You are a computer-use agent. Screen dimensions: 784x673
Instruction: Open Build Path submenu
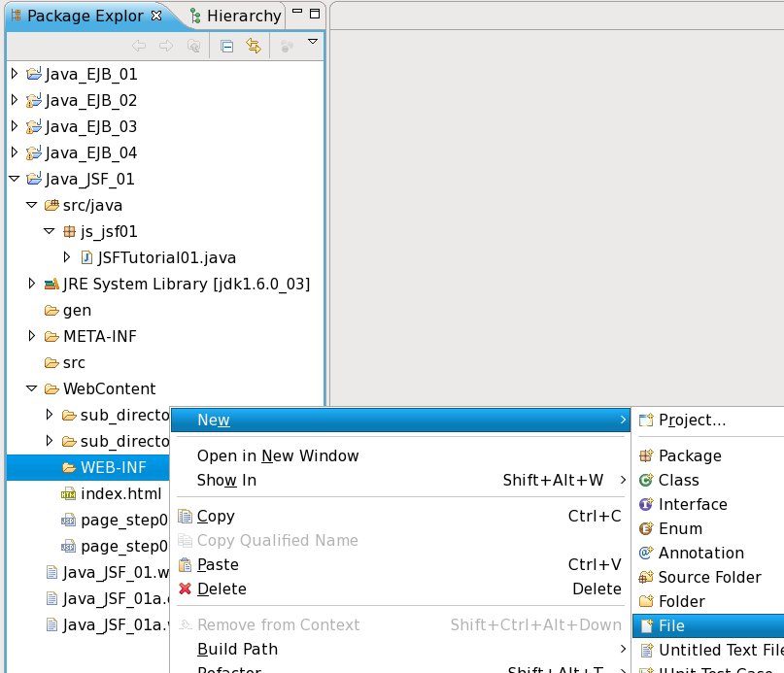pos(237,649)
